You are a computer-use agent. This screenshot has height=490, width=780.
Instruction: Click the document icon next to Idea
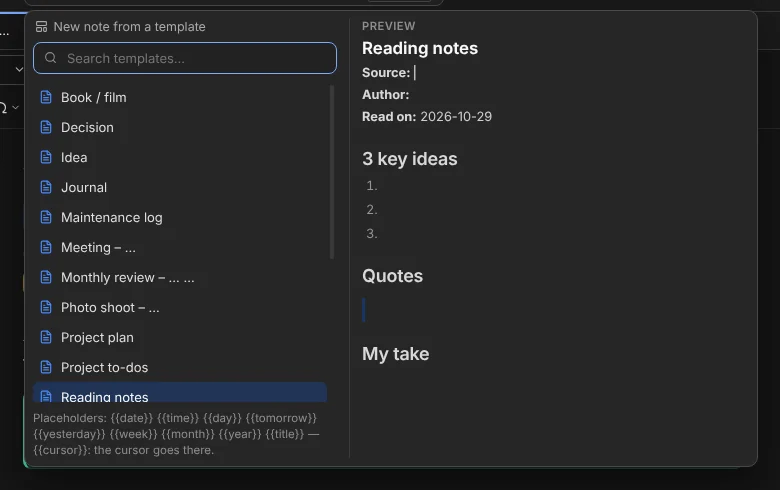coord(46,158)
